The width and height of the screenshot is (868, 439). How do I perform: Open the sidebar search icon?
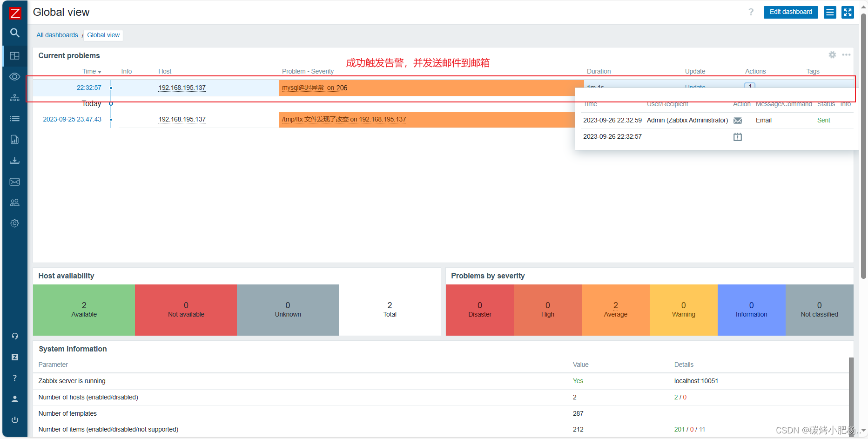tap(15, 33)
